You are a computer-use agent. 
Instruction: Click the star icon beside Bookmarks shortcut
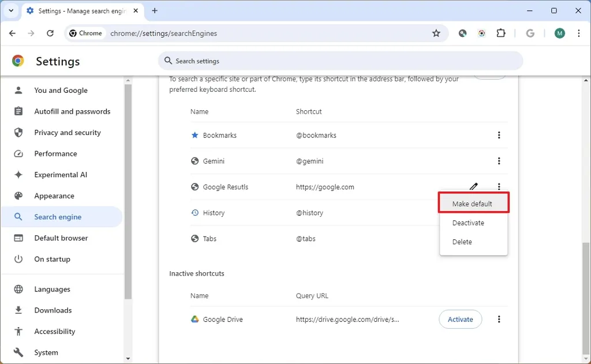194,135
